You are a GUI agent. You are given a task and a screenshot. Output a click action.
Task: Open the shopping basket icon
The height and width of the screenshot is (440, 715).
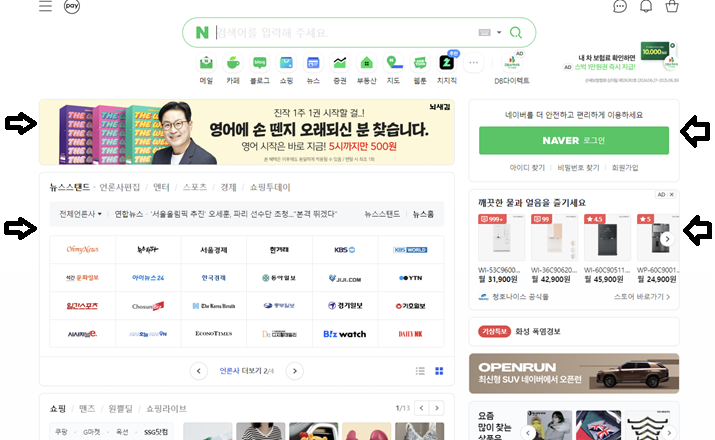click(x=672, y=6)
